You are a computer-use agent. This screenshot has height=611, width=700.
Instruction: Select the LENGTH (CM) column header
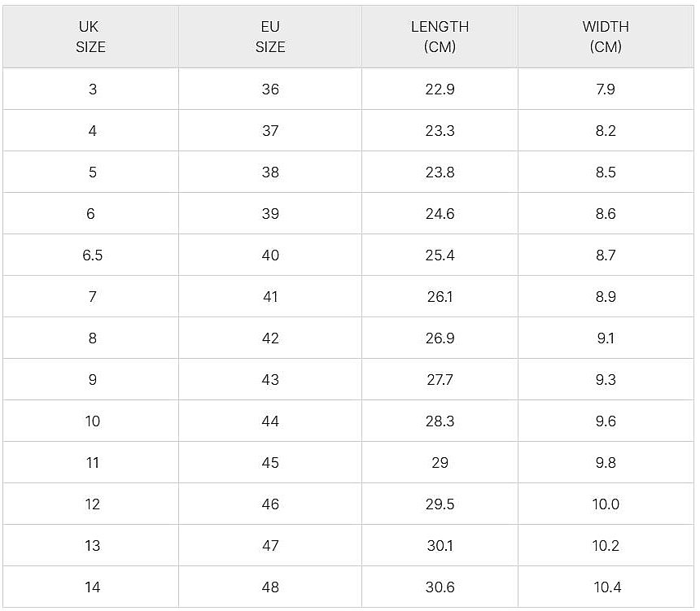tap(440, 37)
